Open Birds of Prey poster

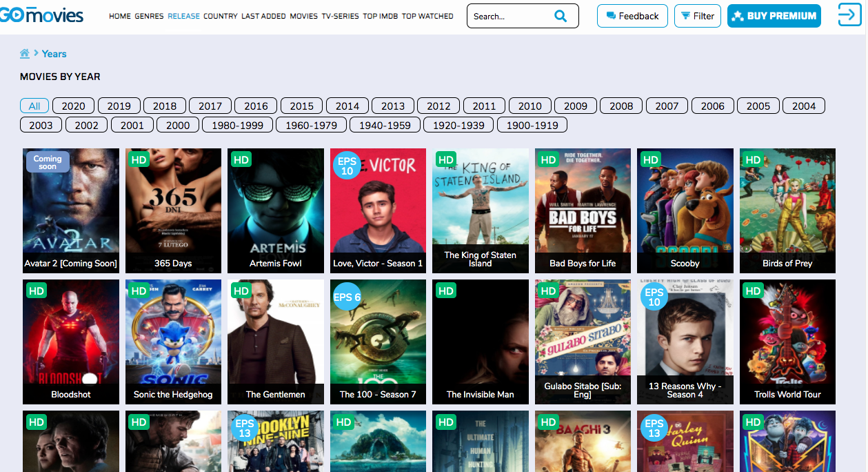(x=787, y=210)
